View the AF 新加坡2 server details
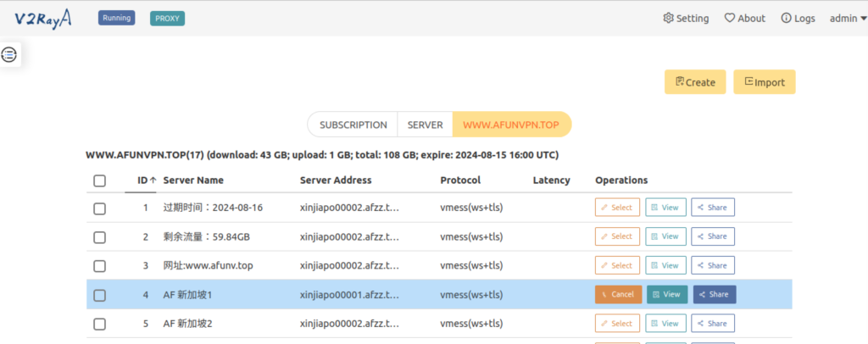This screenshot has height=344, width=868. tap(665, 324)
